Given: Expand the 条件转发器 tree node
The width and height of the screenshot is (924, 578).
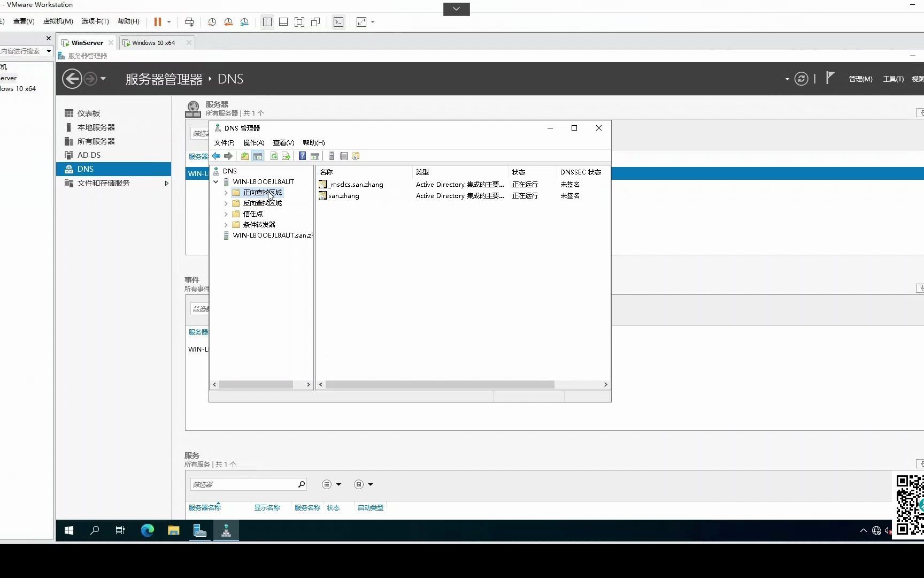Looking at the screenshot, I should [226, 224].
